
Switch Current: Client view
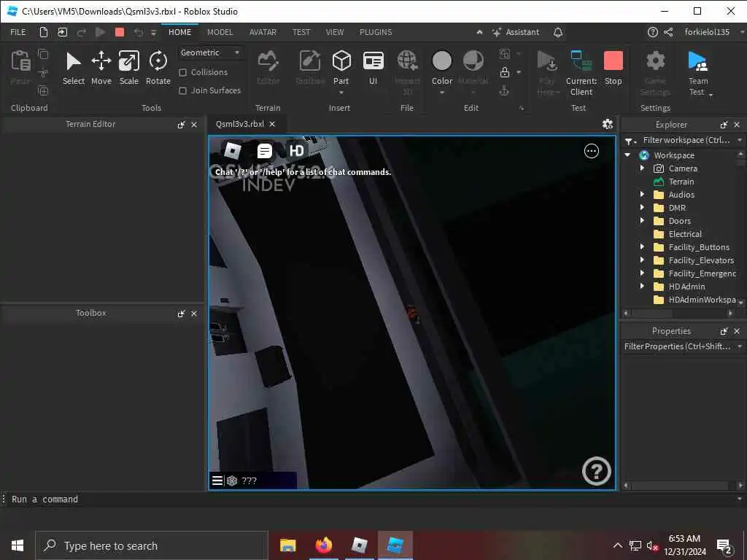[581, 73]
